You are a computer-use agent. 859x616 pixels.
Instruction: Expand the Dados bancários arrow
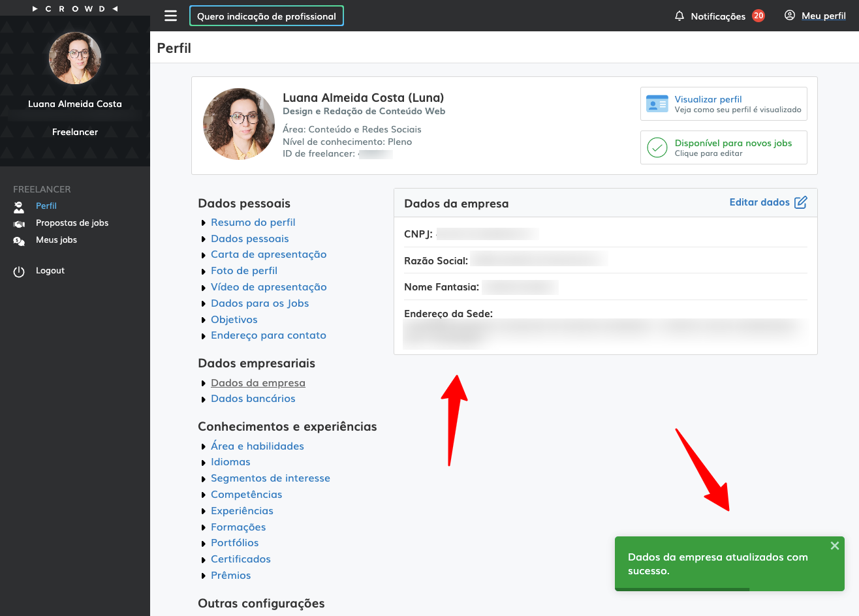pyautogui.click(x=204, y=399)
